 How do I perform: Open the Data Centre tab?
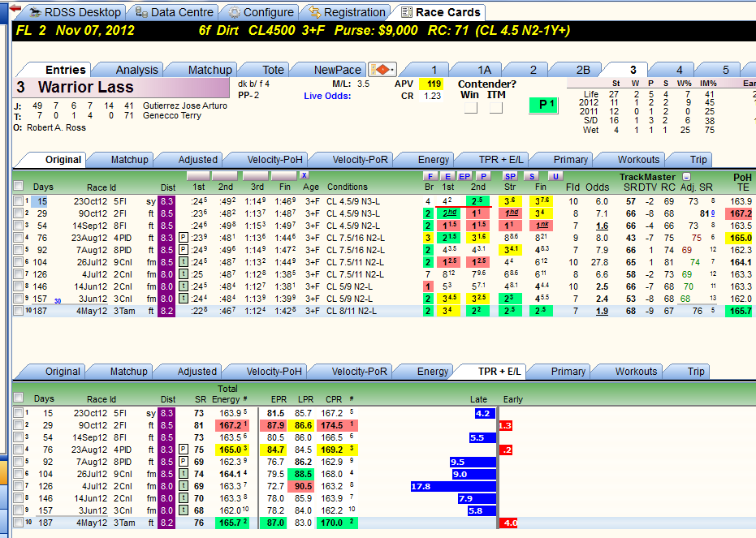174,12
